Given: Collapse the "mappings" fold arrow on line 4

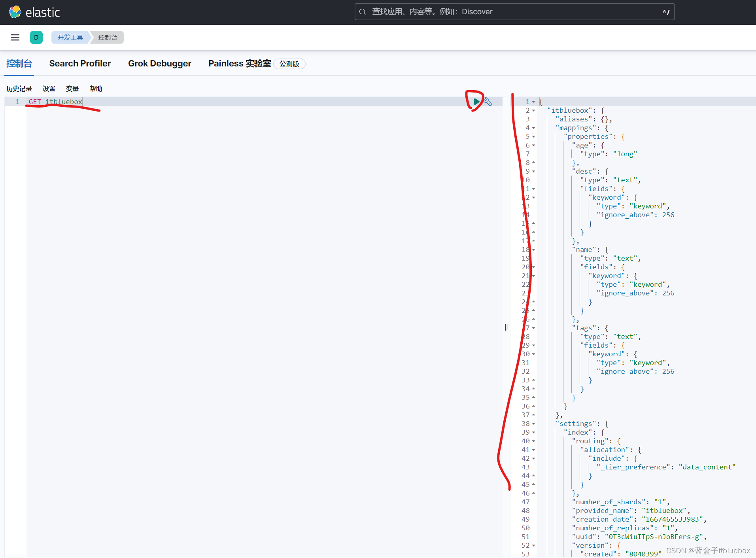Looking at the screenshot, I should point(533,128).
